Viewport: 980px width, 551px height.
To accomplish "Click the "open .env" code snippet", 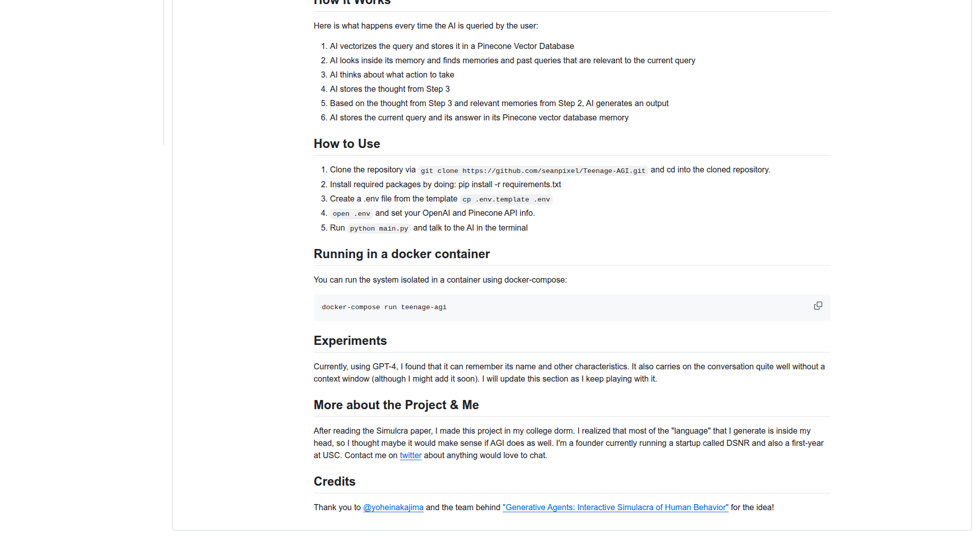I will coord(351,214).
